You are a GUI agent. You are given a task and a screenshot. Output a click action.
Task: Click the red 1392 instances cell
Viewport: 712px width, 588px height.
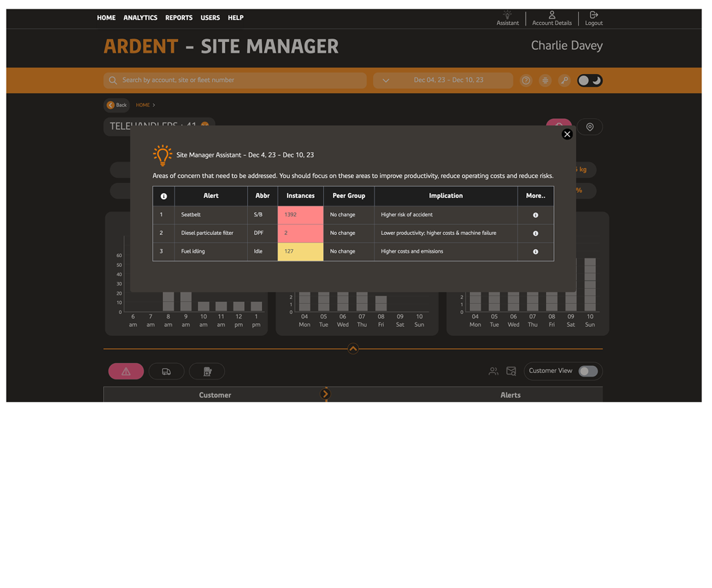click(x=300, y=215)
